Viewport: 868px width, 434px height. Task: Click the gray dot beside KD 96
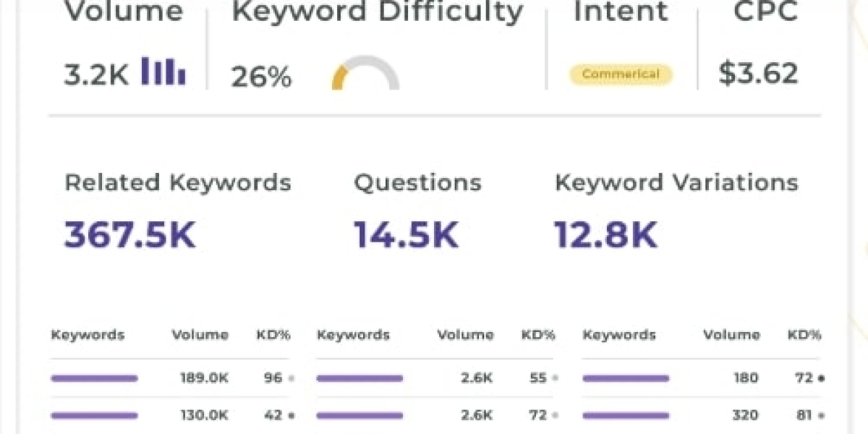[291, 378]
